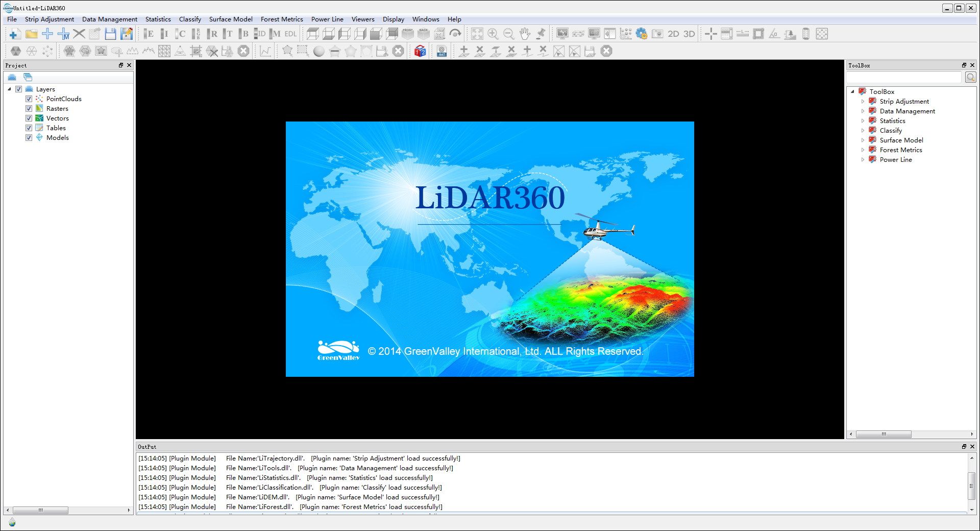Set the BACK view cube

click(x=424, y=34)
